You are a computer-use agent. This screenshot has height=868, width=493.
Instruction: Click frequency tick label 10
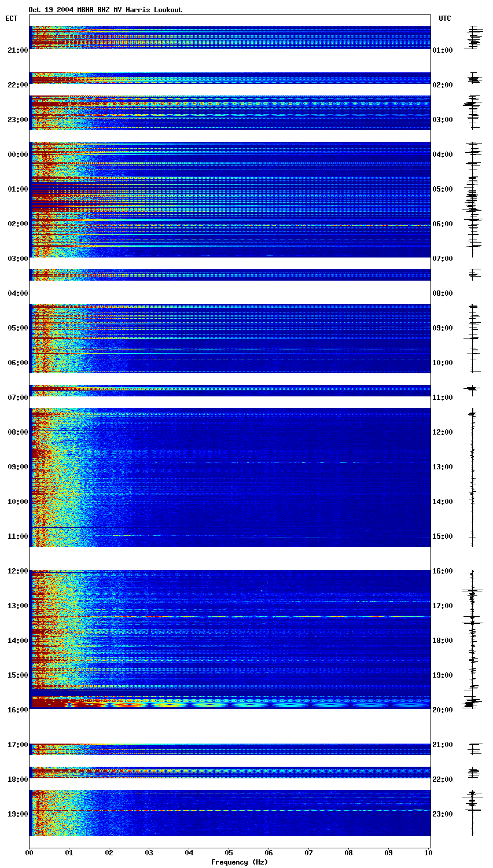tap(428, 852)
